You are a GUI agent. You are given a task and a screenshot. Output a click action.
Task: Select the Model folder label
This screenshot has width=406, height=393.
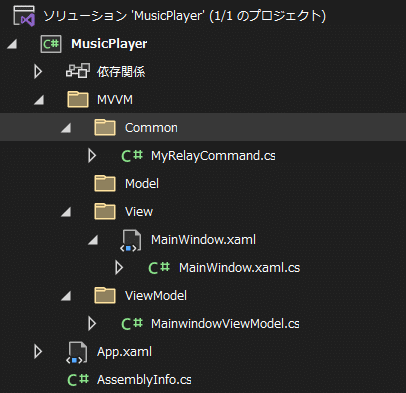[142, 184]
